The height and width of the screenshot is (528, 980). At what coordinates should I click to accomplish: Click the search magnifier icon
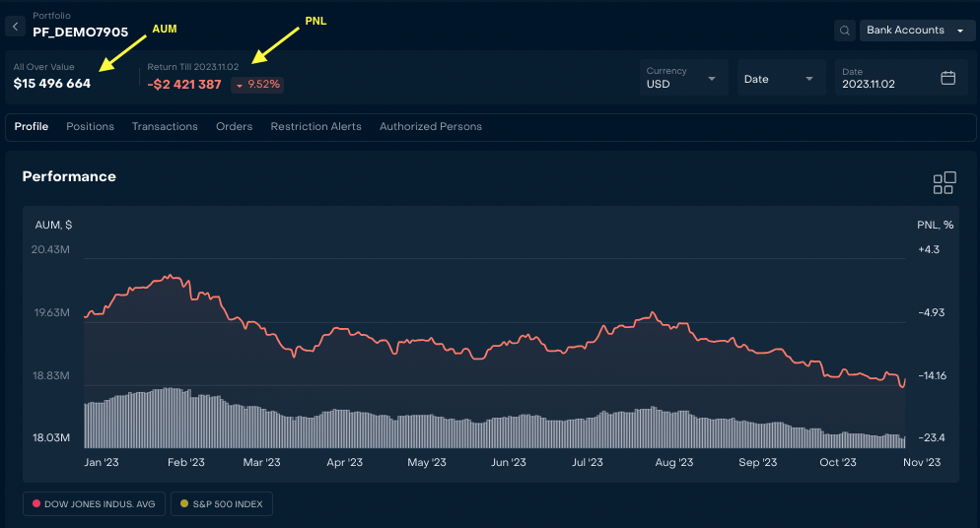(845, 31)
